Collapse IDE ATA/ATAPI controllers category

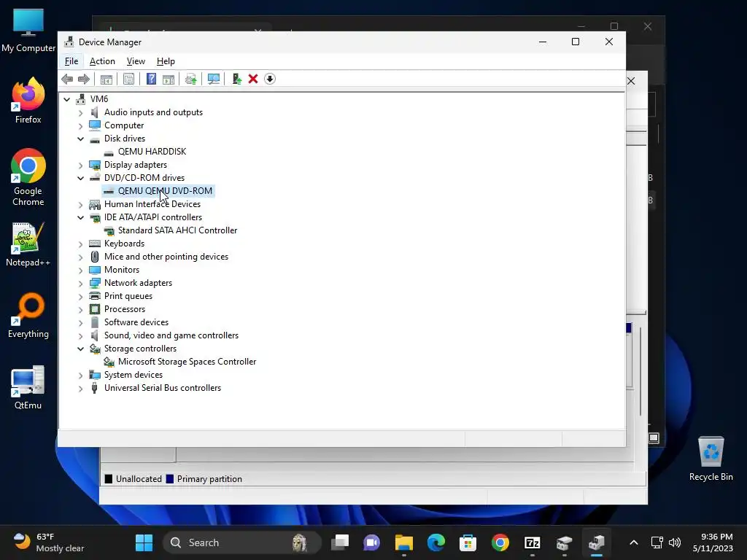(x=80, y=217)
